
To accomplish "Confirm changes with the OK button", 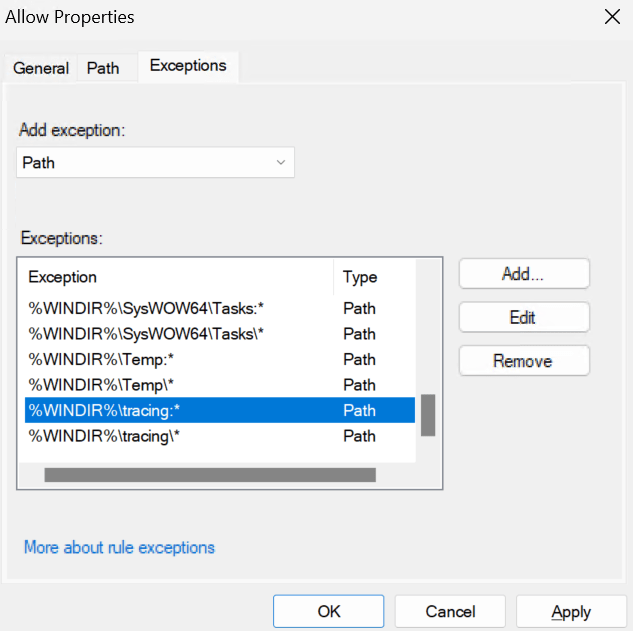I will pyautogui.click(x=328, y=611).
